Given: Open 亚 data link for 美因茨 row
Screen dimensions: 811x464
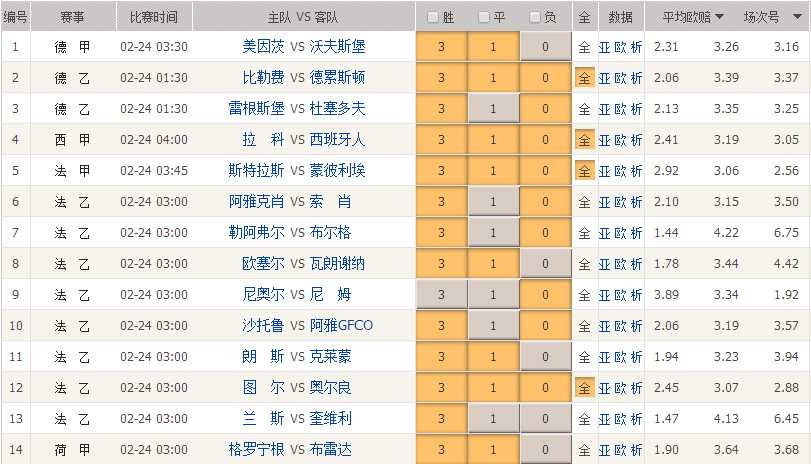Looking at the screenshot, I should click(605, 47).
